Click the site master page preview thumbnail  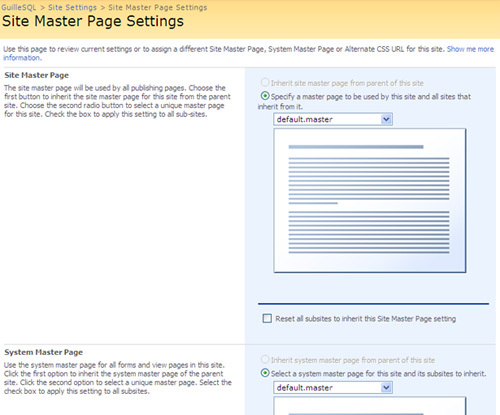point(370,200)
